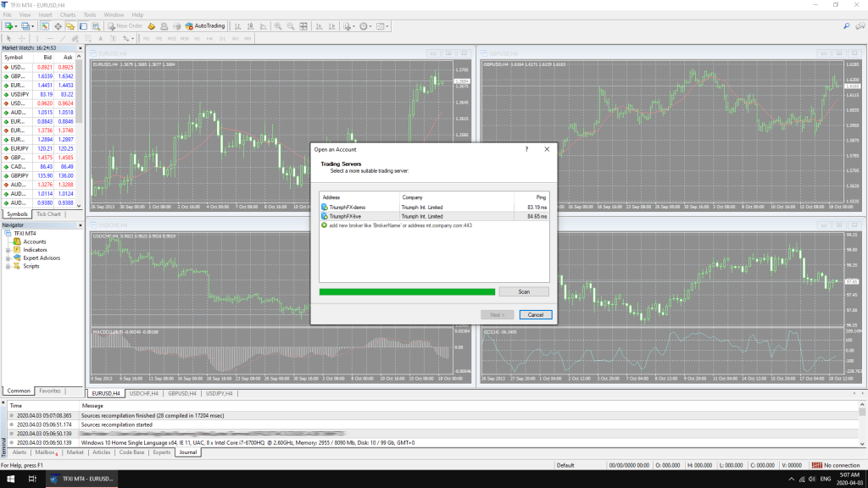
Task: Toggle the H1 timeframe button
Action: pos(197,39)
